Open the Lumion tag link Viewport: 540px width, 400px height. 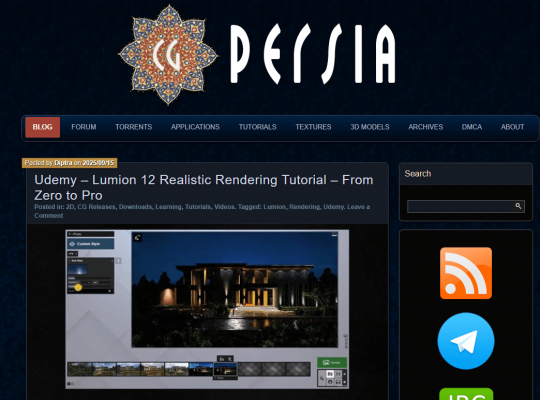(274, 207)
